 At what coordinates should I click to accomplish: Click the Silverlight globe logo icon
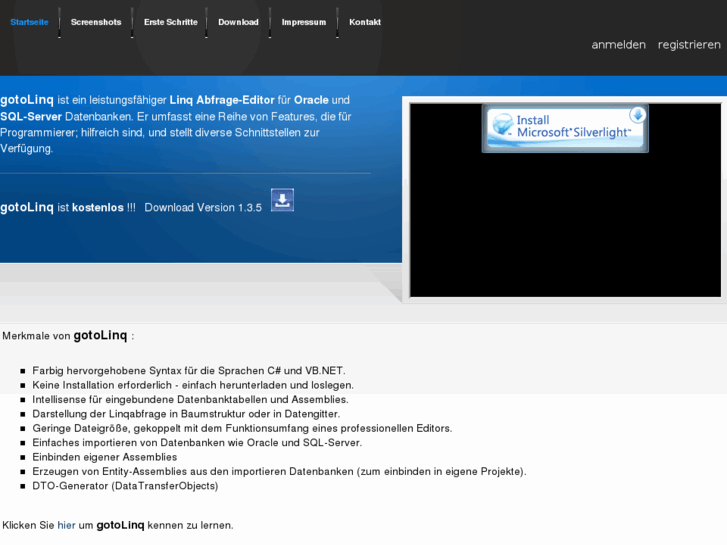coord(503,125)
